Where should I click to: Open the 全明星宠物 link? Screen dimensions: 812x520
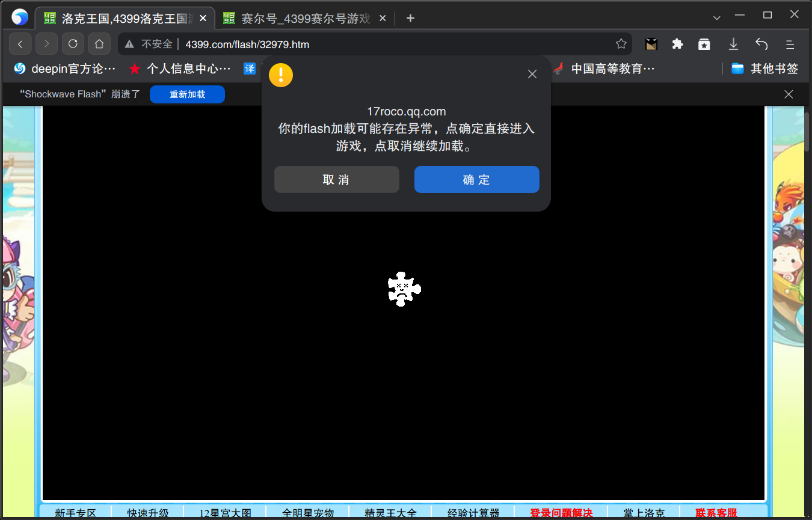pyautogui.click(x=308, y=513)
